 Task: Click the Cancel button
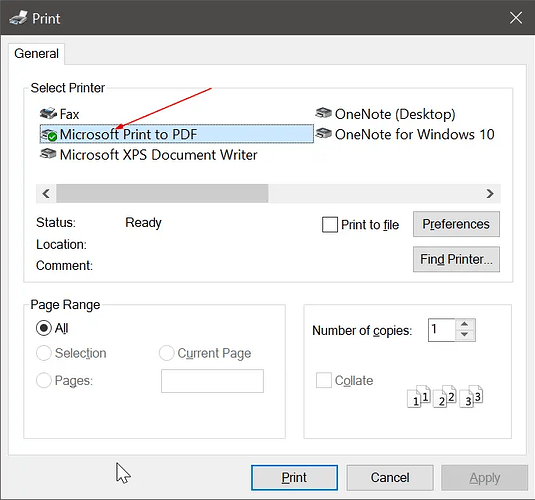pos(390,477)
